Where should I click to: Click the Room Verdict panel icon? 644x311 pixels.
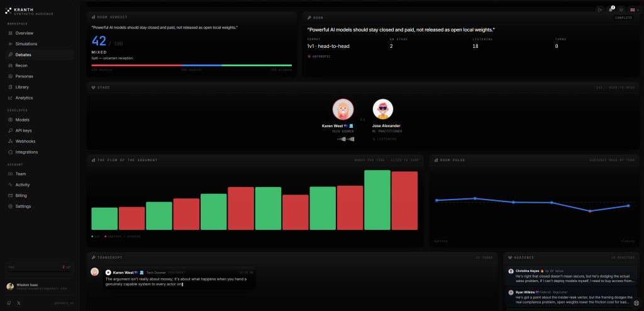(93, 17)
